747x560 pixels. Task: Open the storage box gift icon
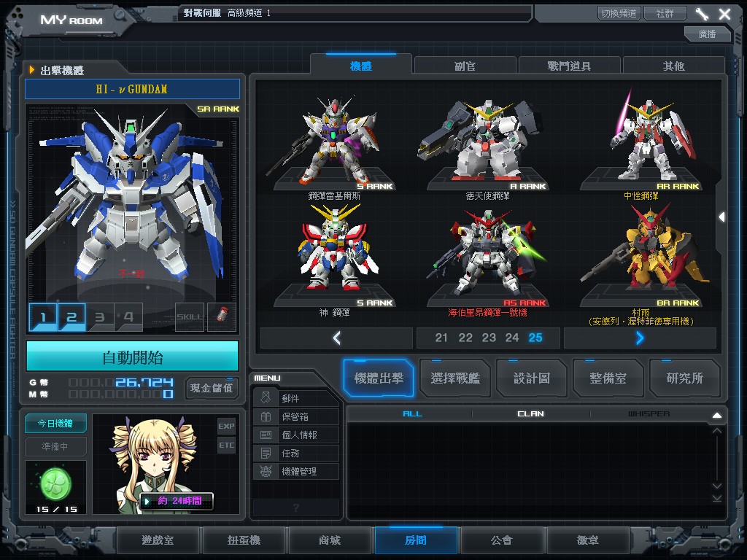click(x=266, y=416)
